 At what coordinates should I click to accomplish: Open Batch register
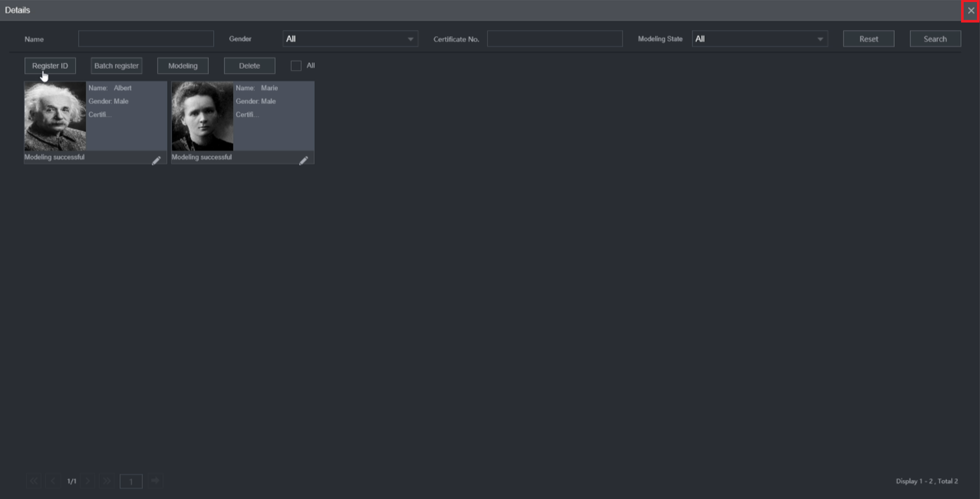coord(117,66)
